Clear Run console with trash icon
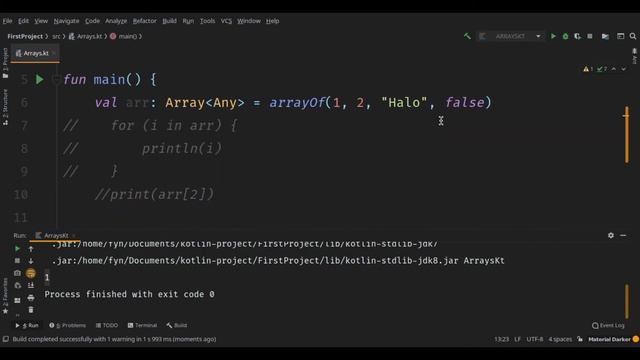The width and height of the screenshot is (640, 360). tap(31, 310)
